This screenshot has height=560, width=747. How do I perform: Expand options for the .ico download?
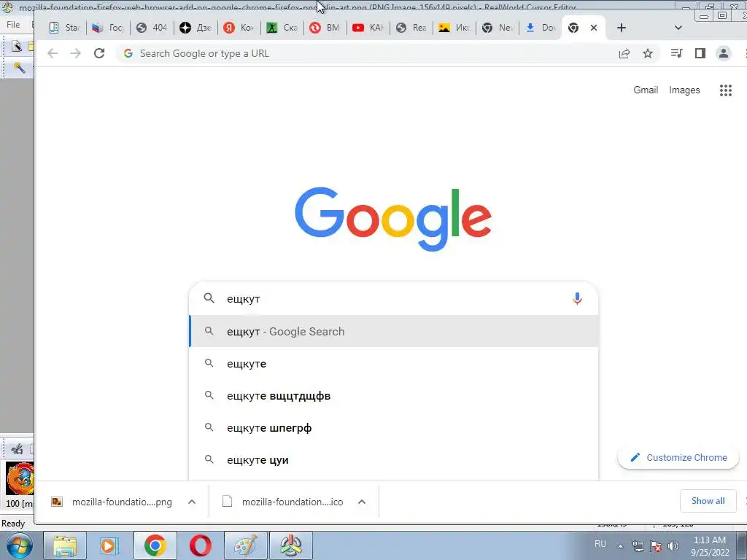[x=362, y=502]
